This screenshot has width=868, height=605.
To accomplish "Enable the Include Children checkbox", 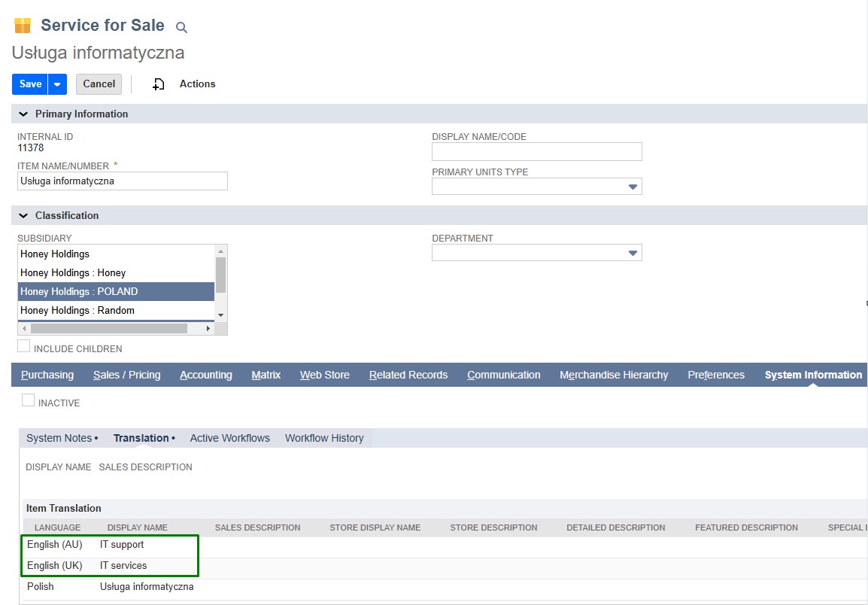I will tap(24, 346).
